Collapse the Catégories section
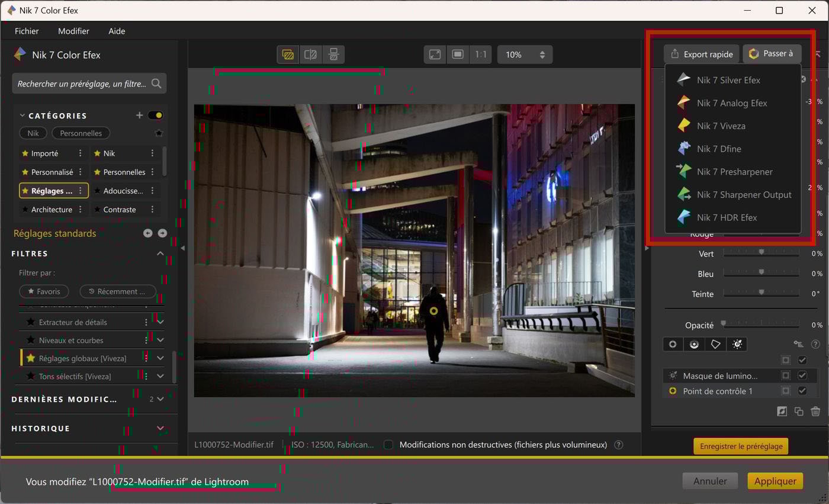 click(x=22, y=115)
